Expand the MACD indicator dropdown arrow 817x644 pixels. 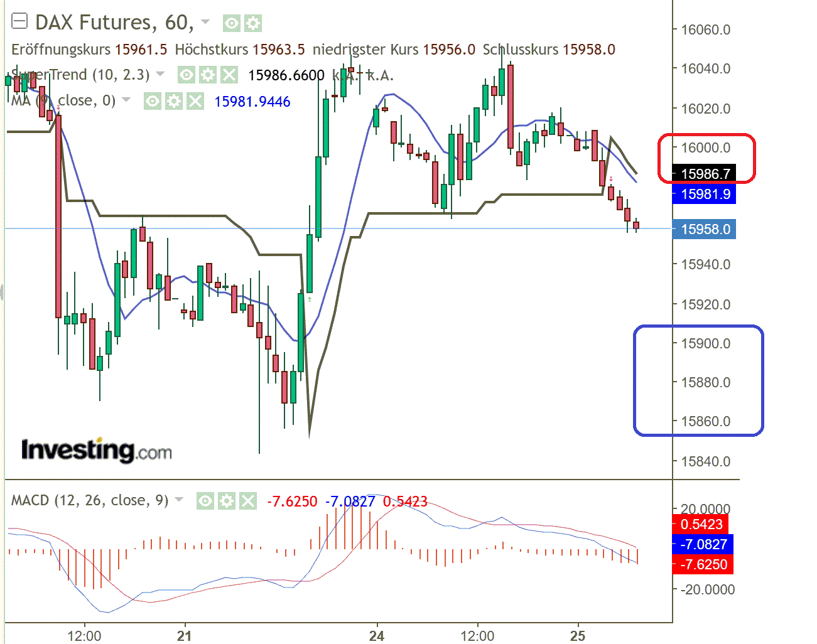click(x=179, y=500)
